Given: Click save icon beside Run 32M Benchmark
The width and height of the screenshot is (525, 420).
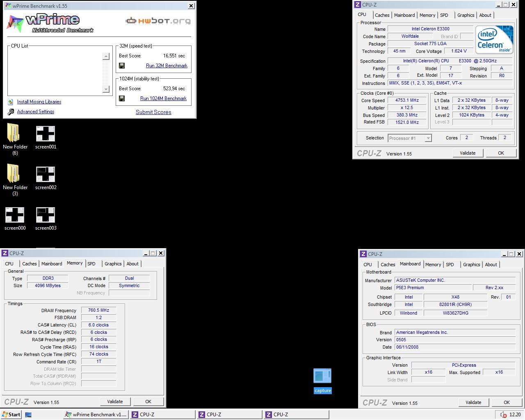Looking at the screenshot, I should tap(122, 66).
